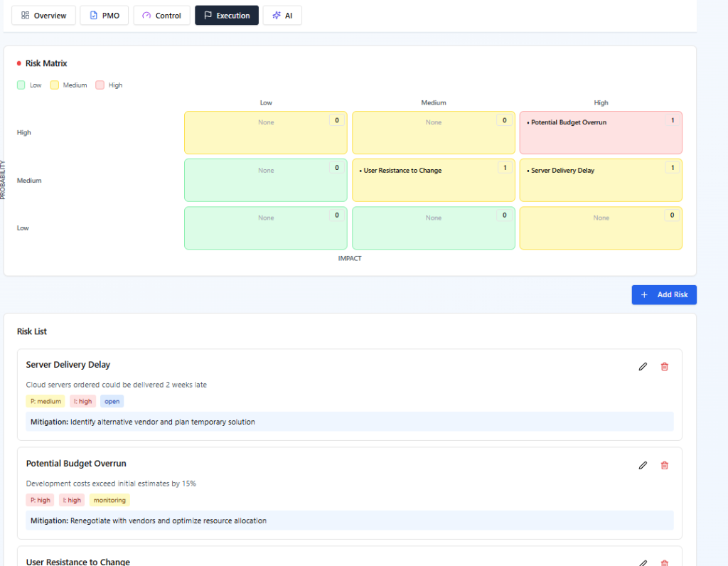The width and height of the screenshot is (728, 566).
Task: Click the 'P: medium' tag on Server Delivery Delay
Action: [x=45, y=401]
